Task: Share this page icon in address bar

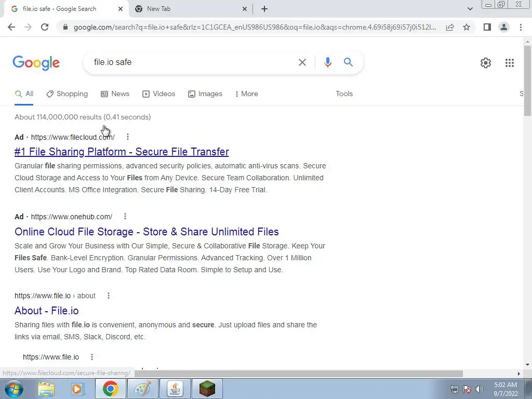Action: pyautogui.click(x=450, y=27)
